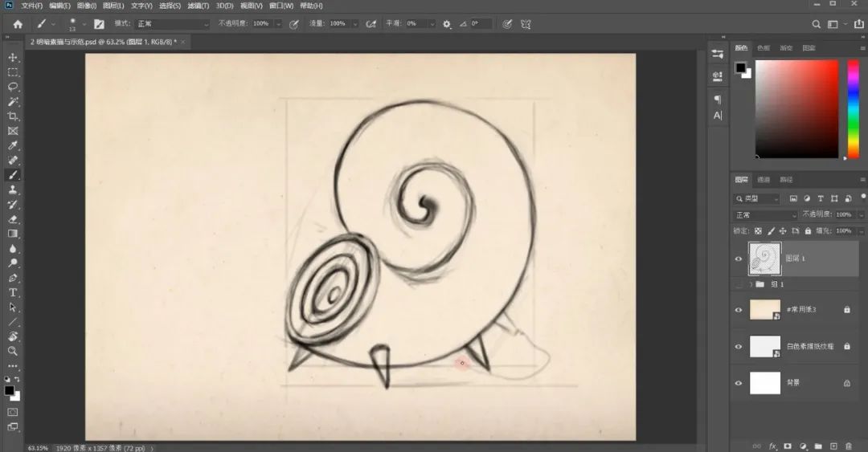Open the brush blend mode dropdown 正常
Screen dimensions: 868x452
tap(172, 24)
